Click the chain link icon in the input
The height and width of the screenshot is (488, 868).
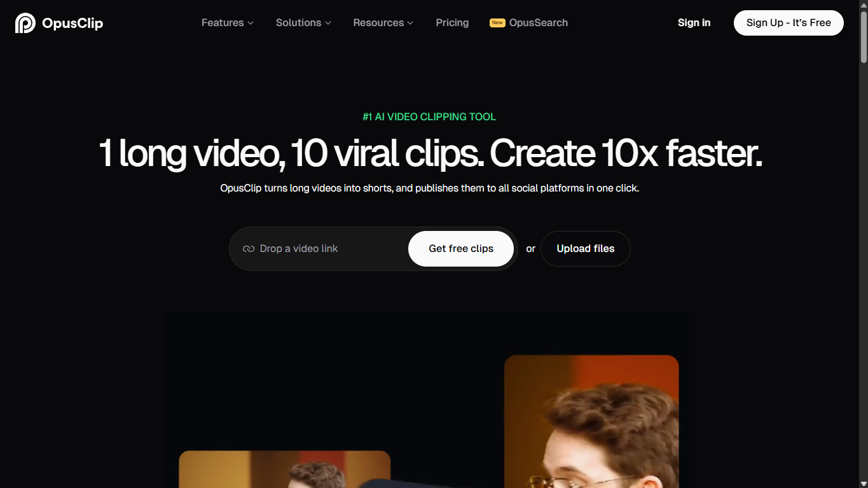coord(249,249)
